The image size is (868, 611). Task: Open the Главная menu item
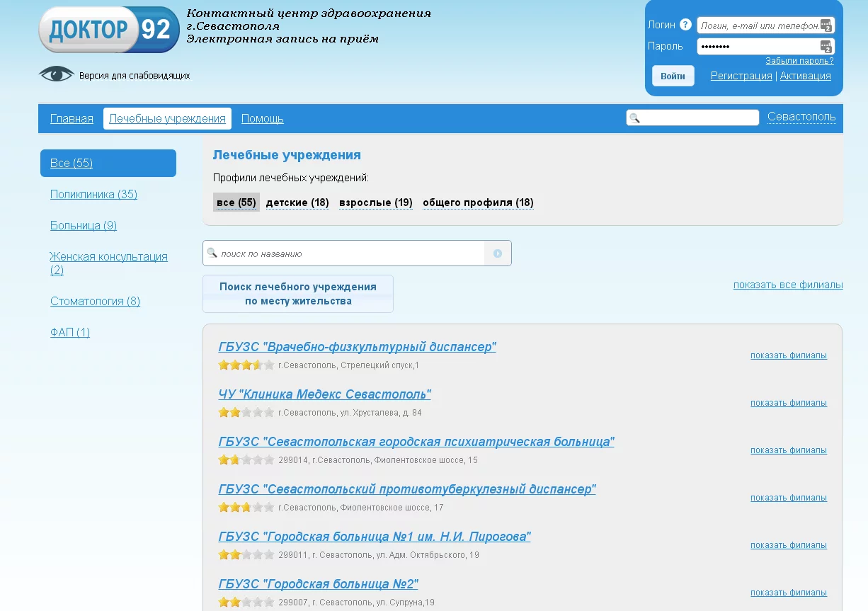72,119
